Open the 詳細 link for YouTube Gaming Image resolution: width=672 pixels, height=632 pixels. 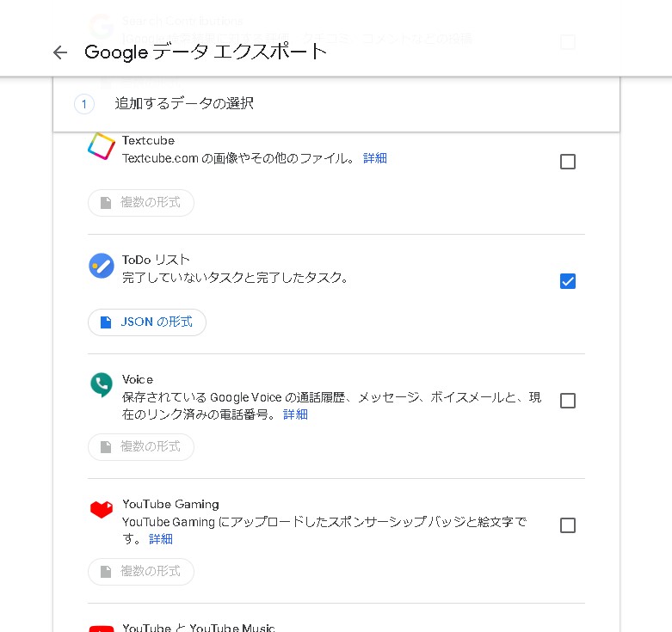161,539
